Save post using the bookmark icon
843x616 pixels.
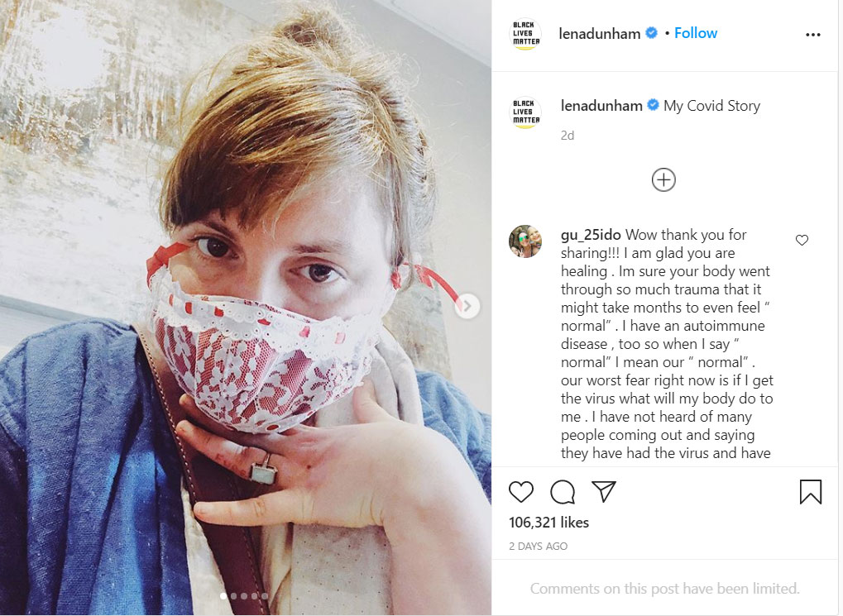810,492
